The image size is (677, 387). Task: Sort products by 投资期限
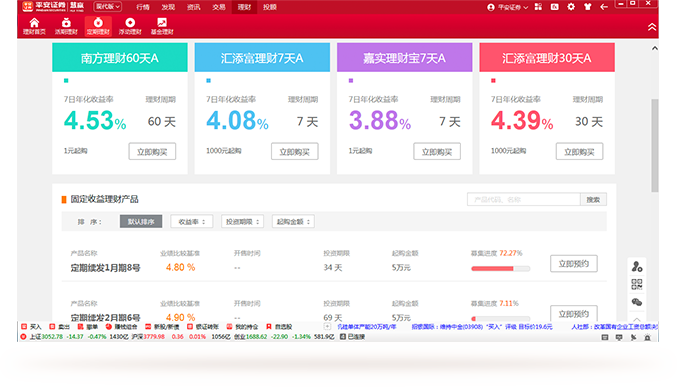[243, 222]
